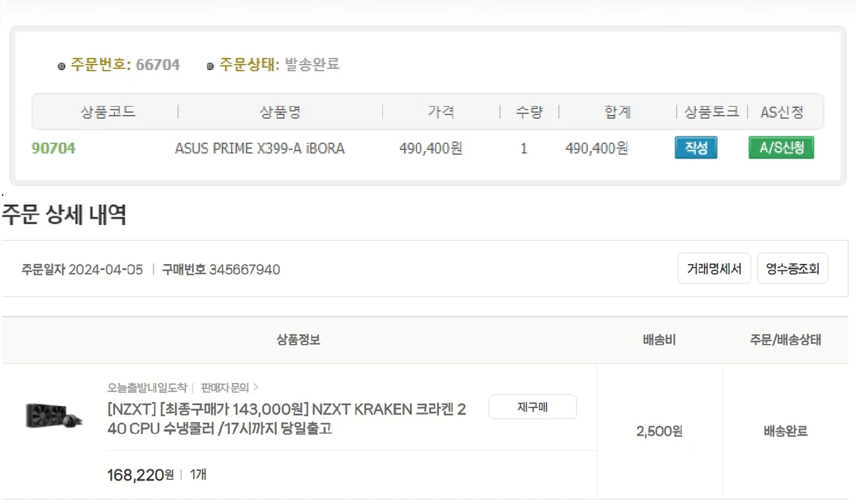This screenshot has width=856, height=504.
Task: Click the 상품코드 column header
Action: tap(108, 112)
